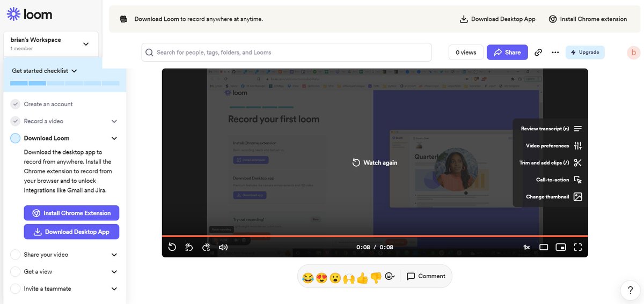The width and height of the screenshot is (644, 304).
Task: Change playback speed 1x
Action: 526,247
